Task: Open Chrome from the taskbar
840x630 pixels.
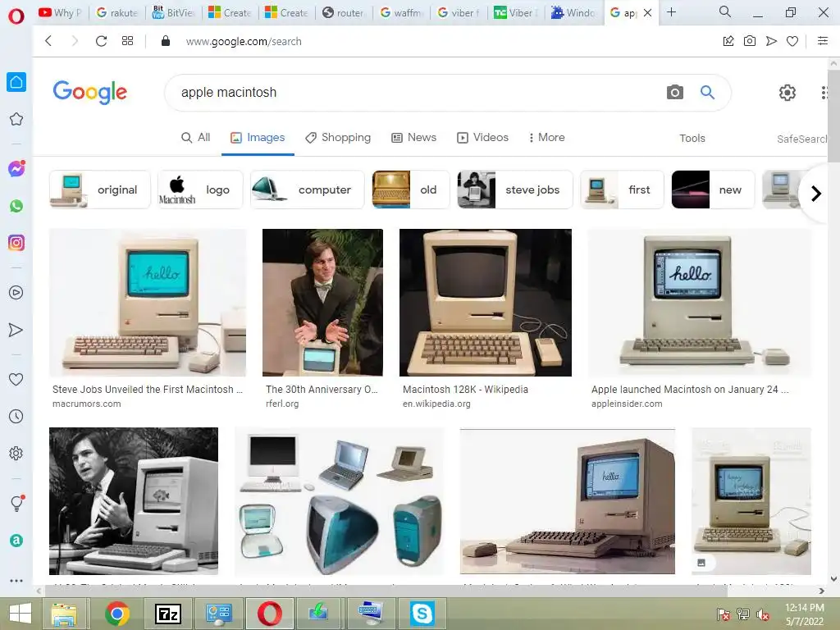Action: click(x=116, y=614)
